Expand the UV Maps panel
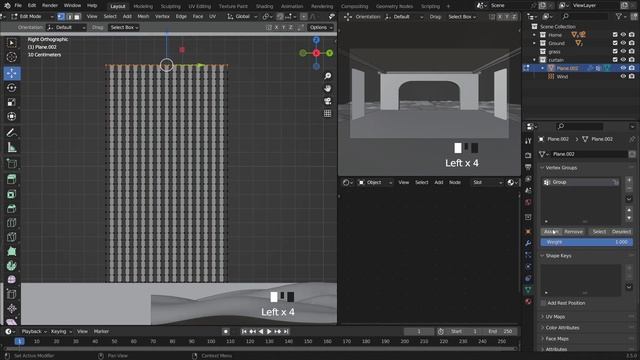This screenshot has width=640, height=360. tap(555, 317)
